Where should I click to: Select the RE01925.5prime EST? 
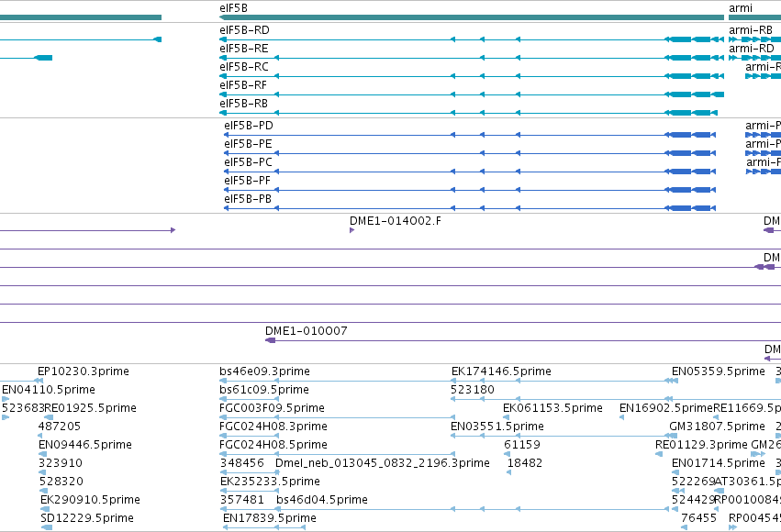click(90, 408)
